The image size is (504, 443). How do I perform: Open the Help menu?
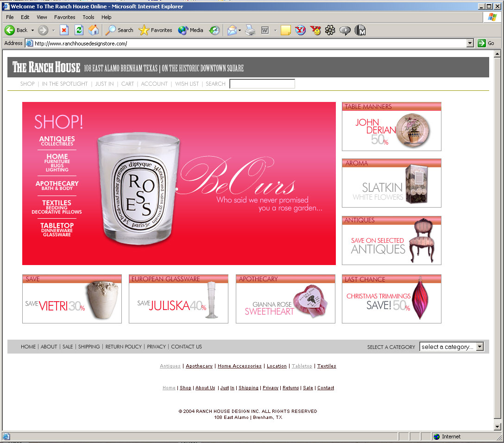point(107,17)
